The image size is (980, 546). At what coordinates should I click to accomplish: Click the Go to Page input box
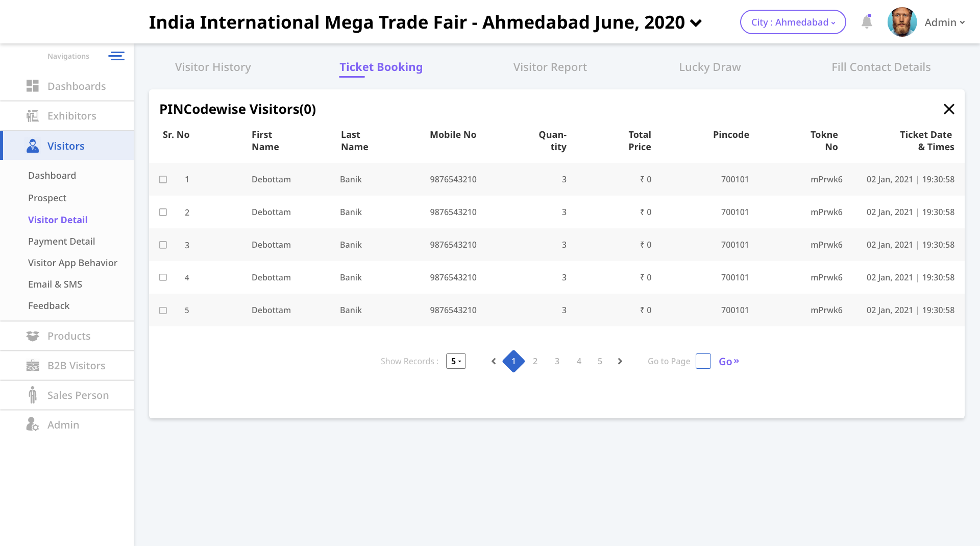(703, 361)
